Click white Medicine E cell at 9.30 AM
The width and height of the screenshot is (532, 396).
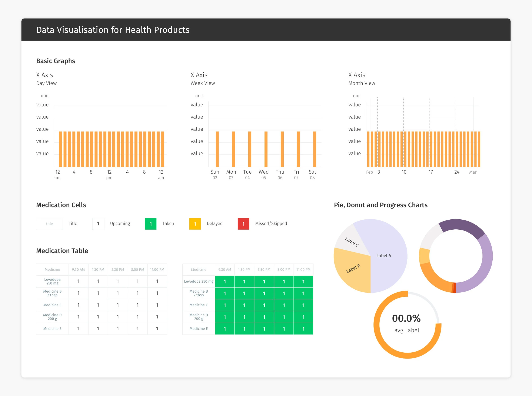pyautogui.click(x=78, y=328)
